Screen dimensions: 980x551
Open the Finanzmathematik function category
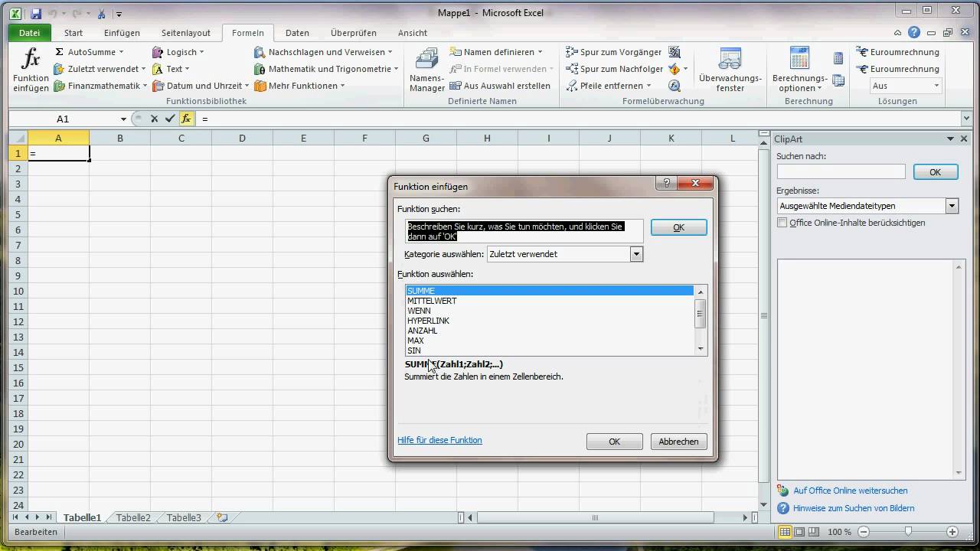[99, 86]
